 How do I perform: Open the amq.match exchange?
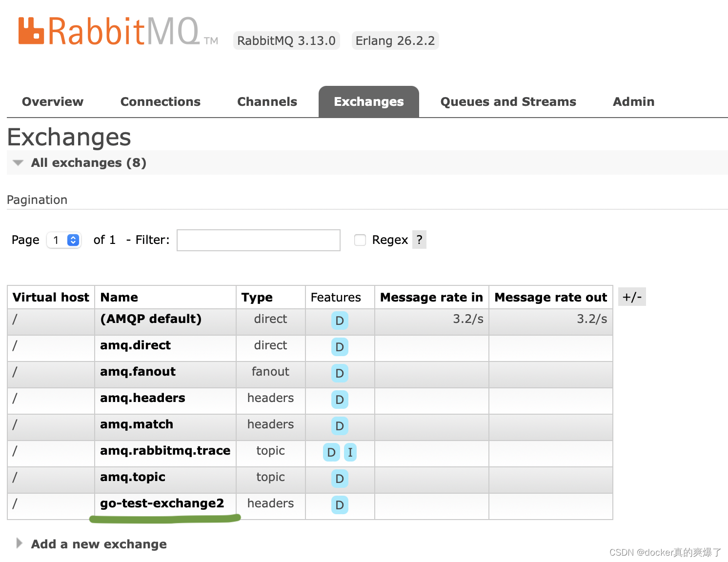(x=137, y=424)
